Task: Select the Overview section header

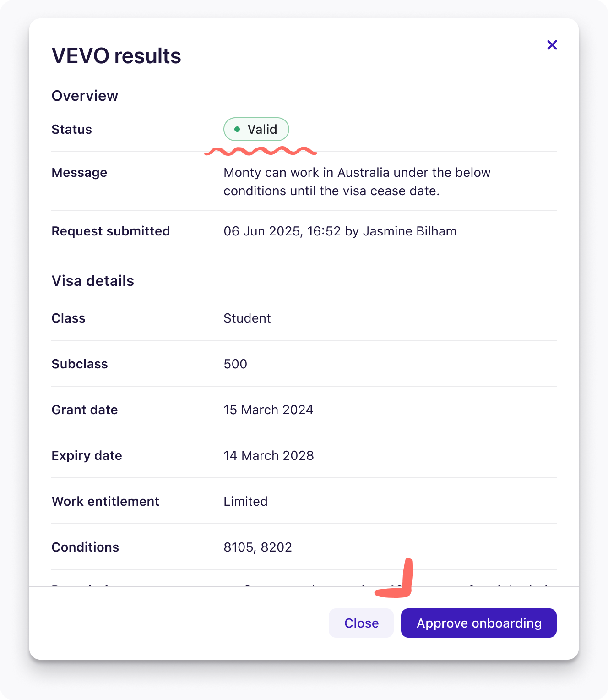Action: click(85, 95)
